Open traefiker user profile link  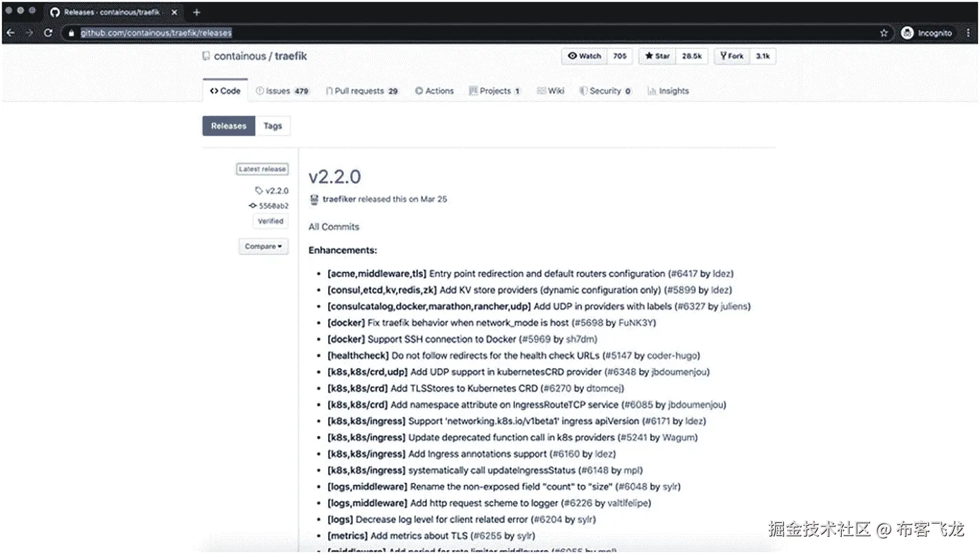pyautogui.click(x=339, y=199)
